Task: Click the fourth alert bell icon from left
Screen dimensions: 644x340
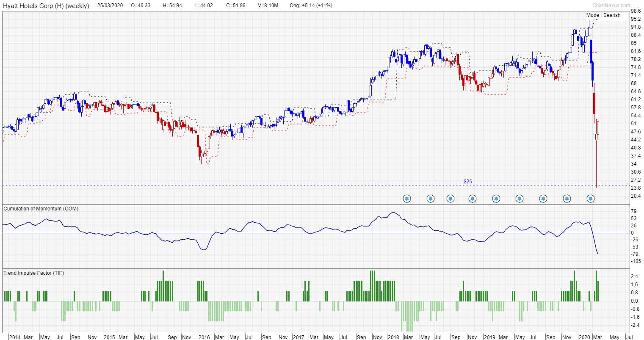Action: [473, 198]
